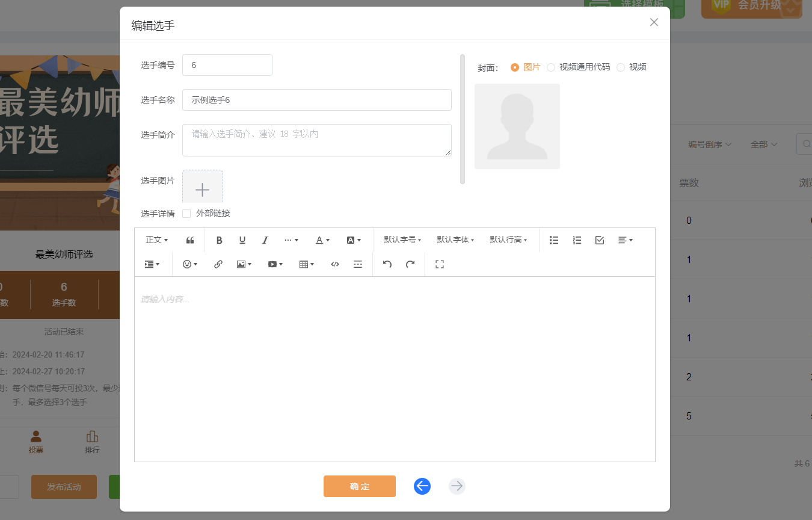This screenshot has width=812, height=520.
Task: Insert a hyperlink using link icon
Action: tap(218, 264)
